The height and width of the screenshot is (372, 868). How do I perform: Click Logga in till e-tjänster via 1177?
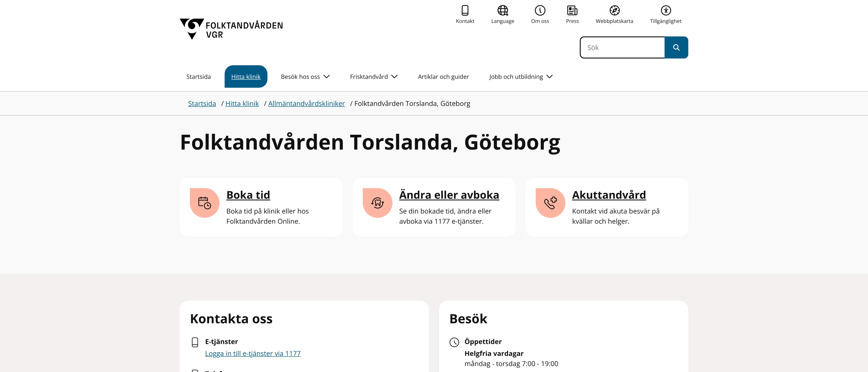click(253, 354)
